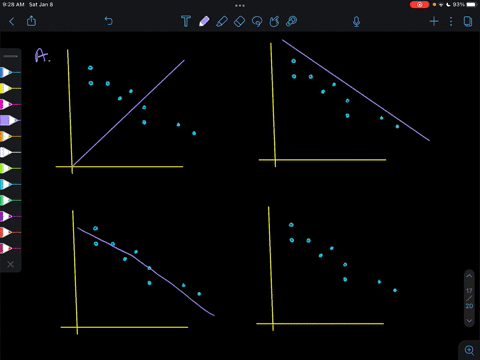Select the Shapes tool
Screen dimensions: 480x360
coord(274,22)
